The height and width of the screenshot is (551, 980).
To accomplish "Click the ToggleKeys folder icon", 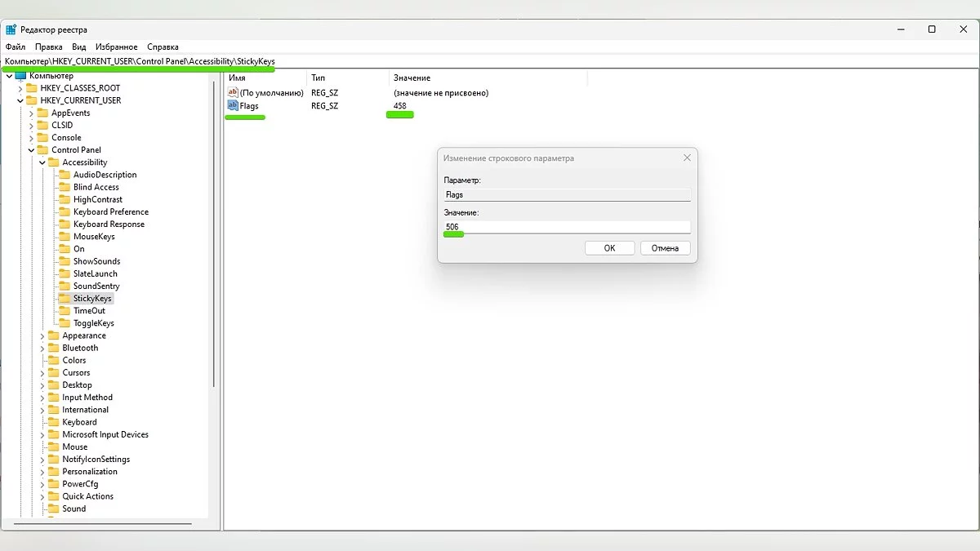I will [65, 323].
